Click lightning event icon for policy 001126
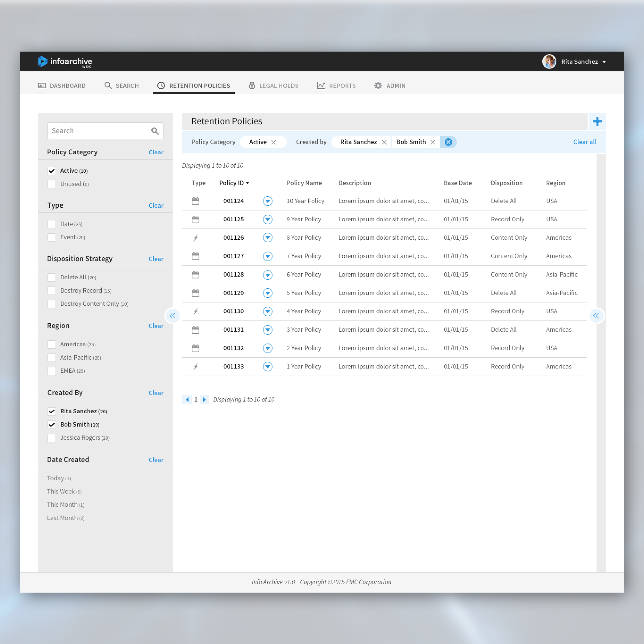 click(x=196, y=238)
